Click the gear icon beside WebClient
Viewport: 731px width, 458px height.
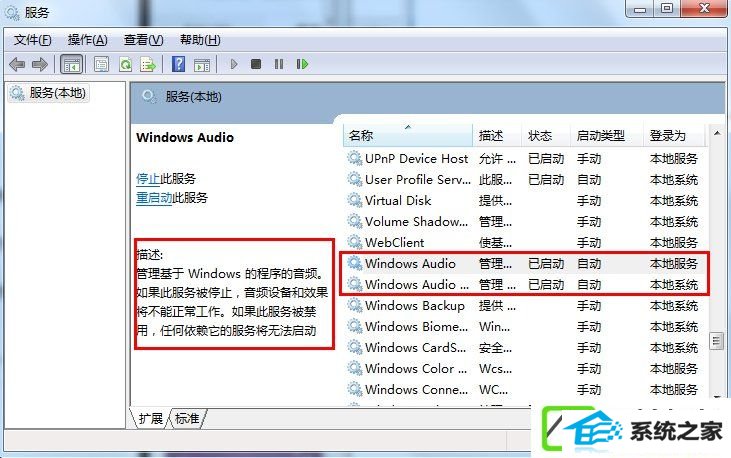click(x=355, y=243)
